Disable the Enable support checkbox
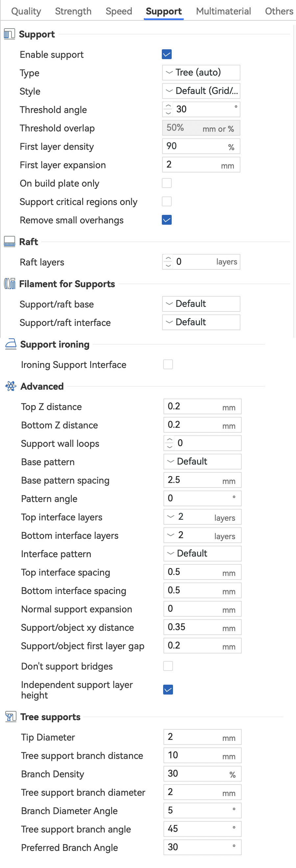This screenshot has height=868, width=296. pos(167,54)
